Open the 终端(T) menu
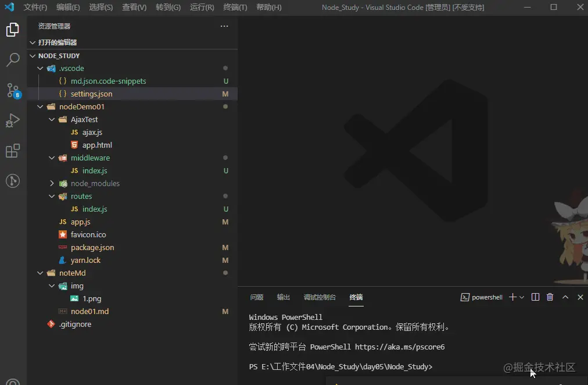Screen dimensions: 588x385 (235, 7)
